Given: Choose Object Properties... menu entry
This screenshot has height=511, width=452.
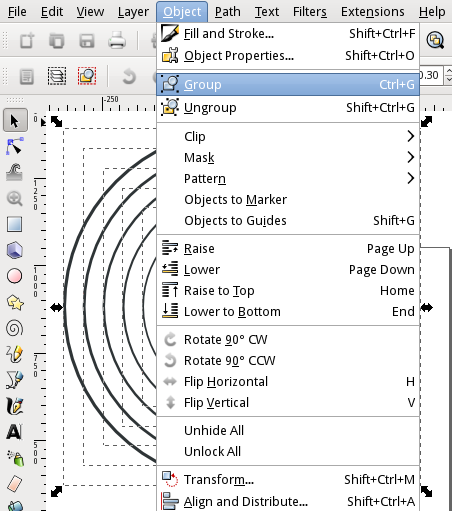Looking at the screenshot, I should pyautogui.click(x=288, y=56).
